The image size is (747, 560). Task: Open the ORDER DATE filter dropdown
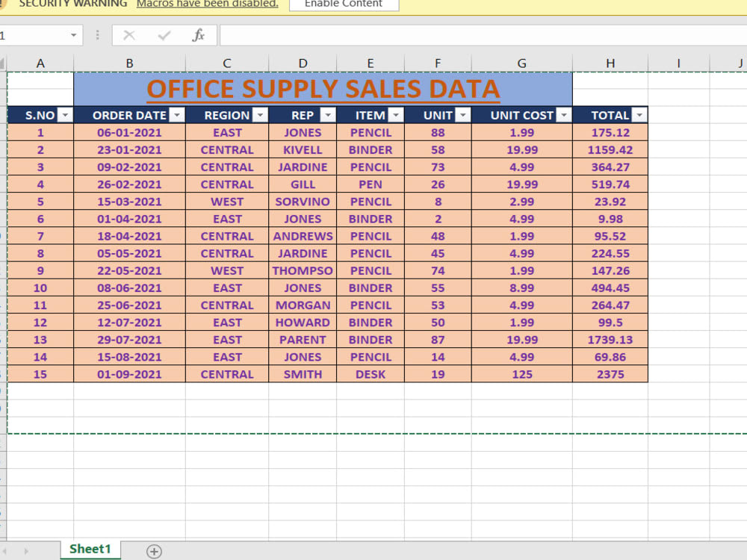tap(177, 115)
